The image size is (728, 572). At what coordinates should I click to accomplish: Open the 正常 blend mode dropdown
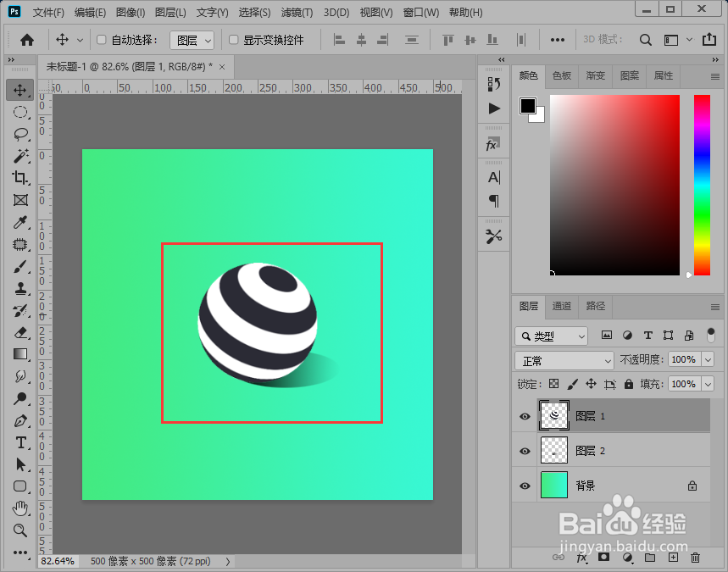point(564,361)
